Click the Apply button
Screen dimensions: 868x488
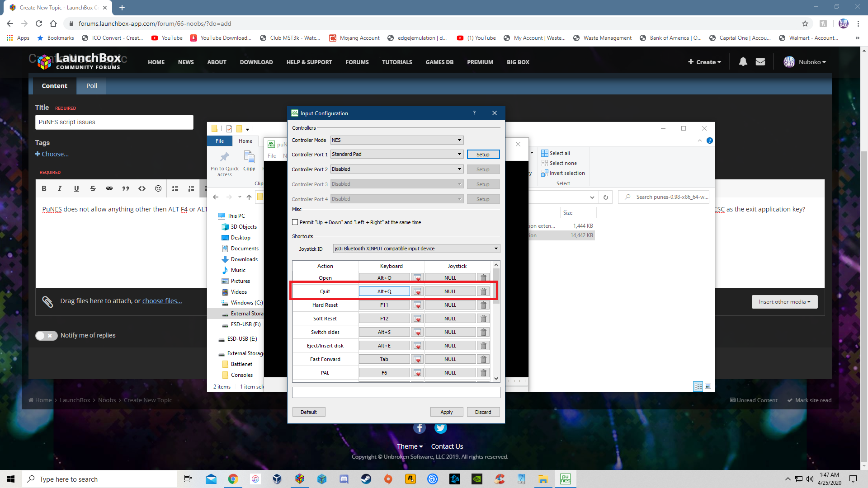tap(447, 412)
